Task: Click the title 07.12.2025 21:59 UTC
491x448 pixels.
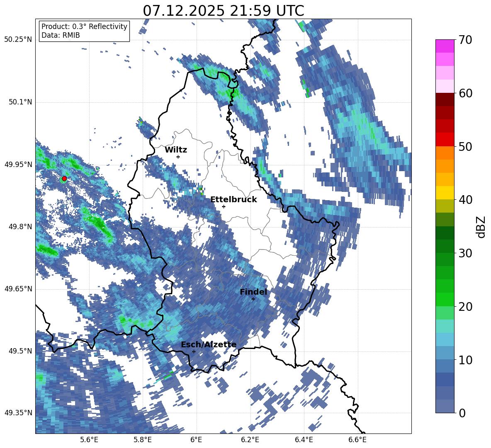Action: (x=224, y=11)
